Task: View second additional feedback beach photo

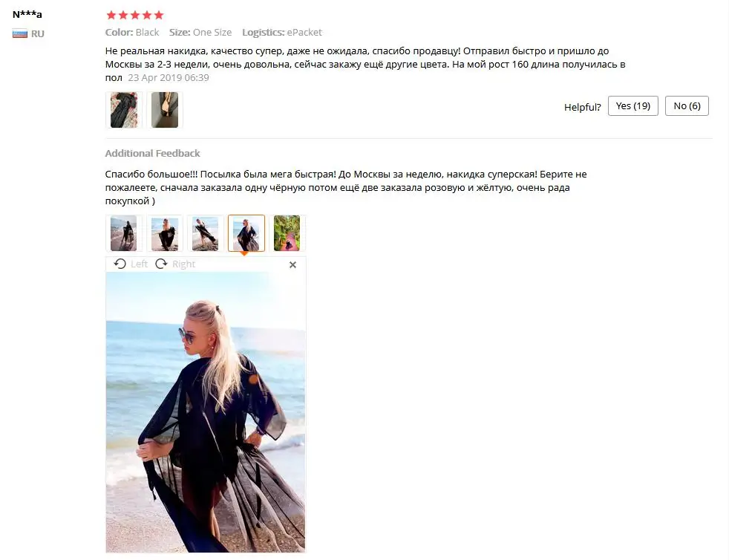Action: [x=165, y=233]
